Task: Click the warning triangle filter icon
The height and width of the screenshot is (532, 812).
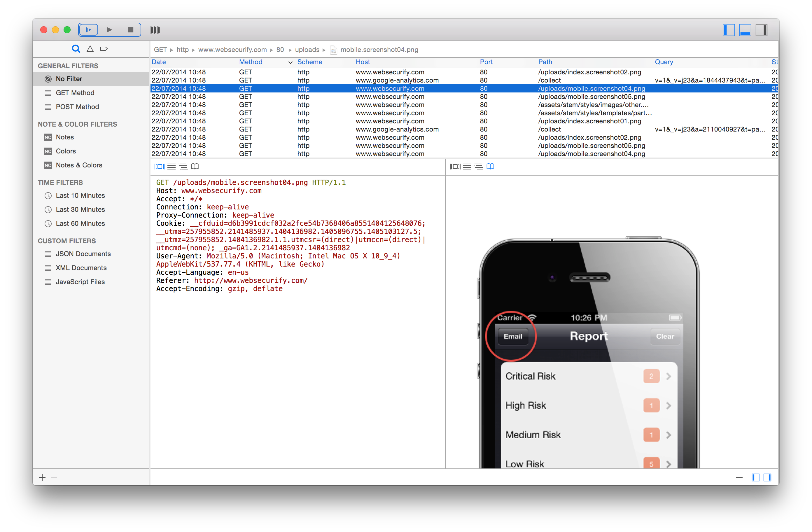Action: (90, 49)
